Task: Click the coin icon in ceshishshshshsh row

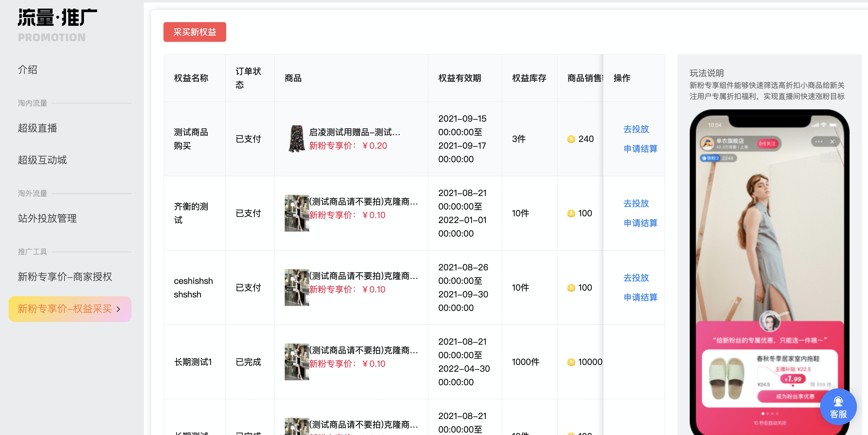Action: tap(571, 288)
